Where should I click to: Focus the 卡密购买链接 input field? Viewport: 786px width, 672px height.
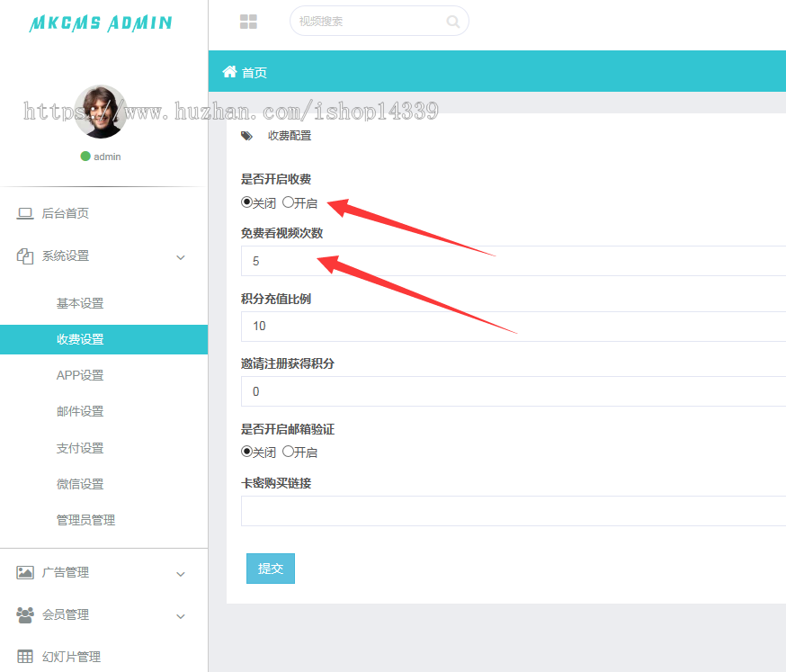(514, 511)
